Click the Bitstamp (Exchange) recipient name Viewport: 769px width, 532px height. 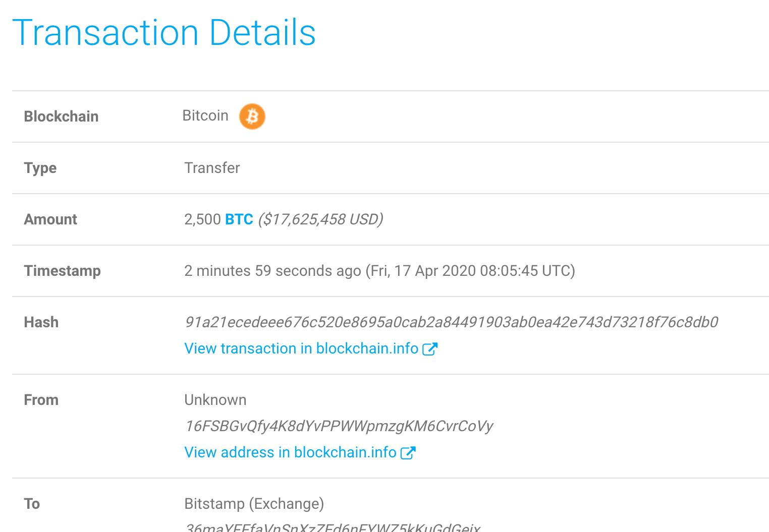[x=254, y=504]
